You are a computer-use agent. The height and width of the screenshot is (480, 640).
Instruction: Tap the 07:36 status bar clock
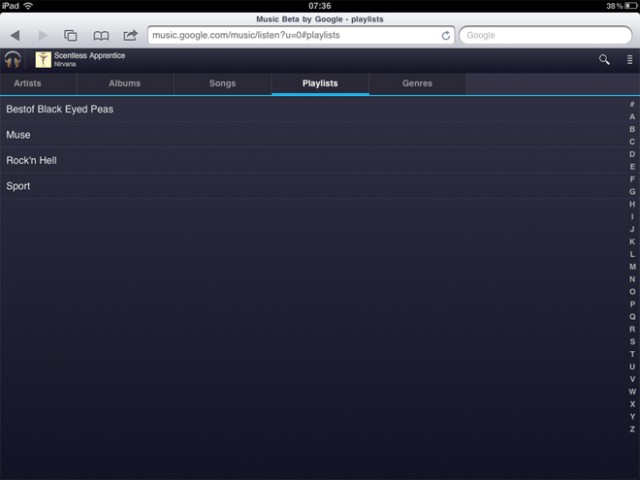tap(320, 6)
